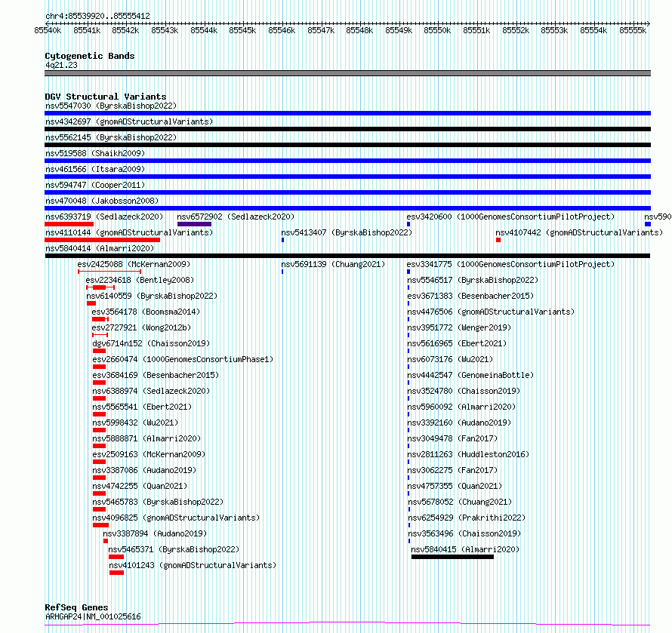Open nsv3951772 (Wenger2019) label

(459, 327)
